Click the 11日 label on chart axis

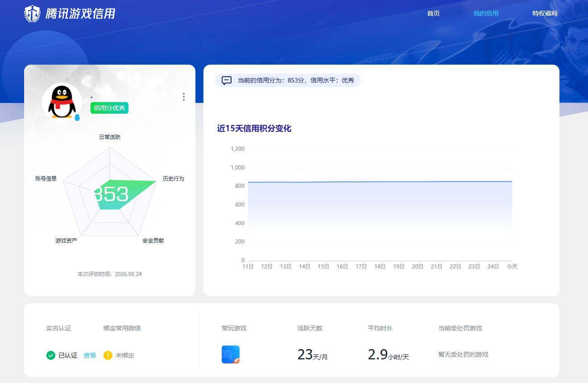248,266
